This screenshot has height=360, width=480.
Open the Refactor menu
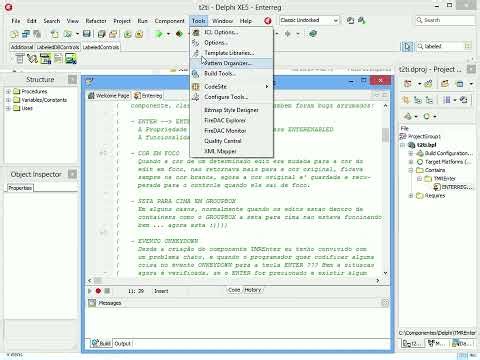click(x=96, y=21)
